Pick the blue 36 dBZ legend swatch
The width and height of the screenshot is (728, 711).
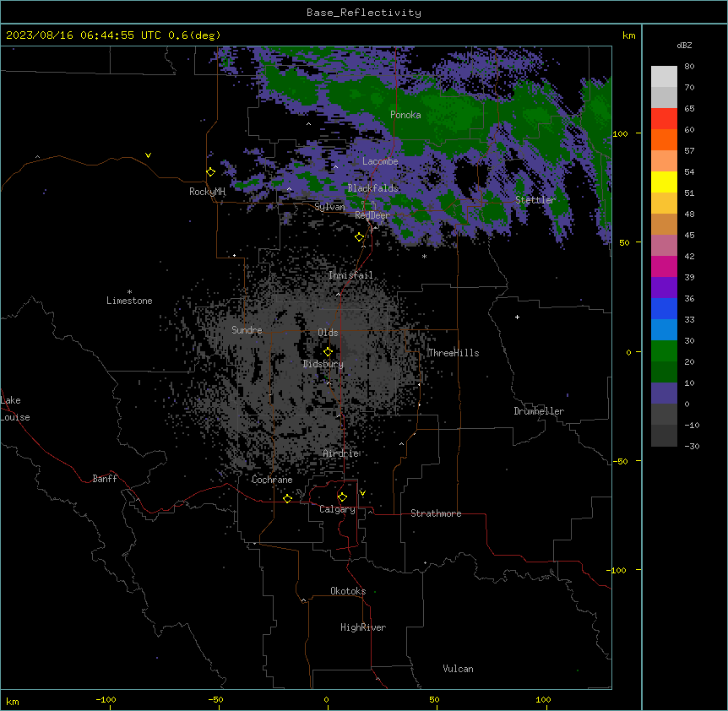tap(664, 308)
